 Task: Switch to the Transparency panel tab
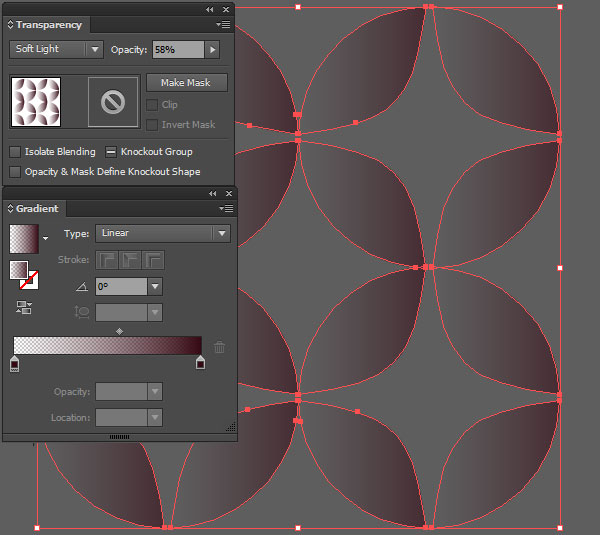48,24
